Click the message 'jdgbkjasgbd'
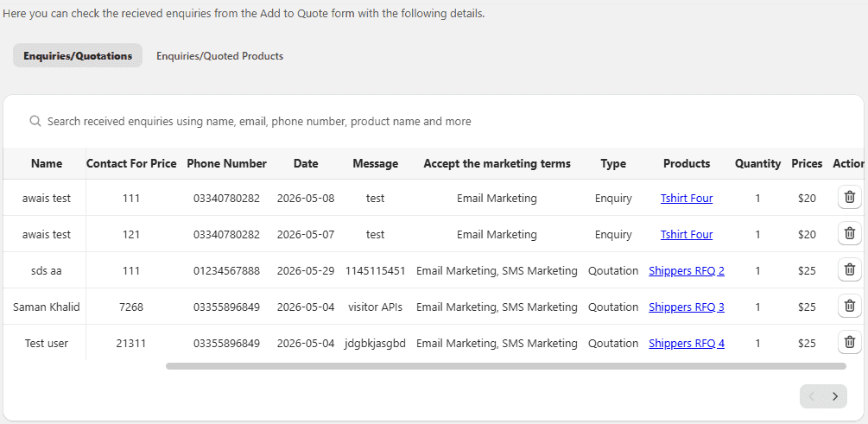This screenshot has width=868, height=424. click(x=376, y=343)
